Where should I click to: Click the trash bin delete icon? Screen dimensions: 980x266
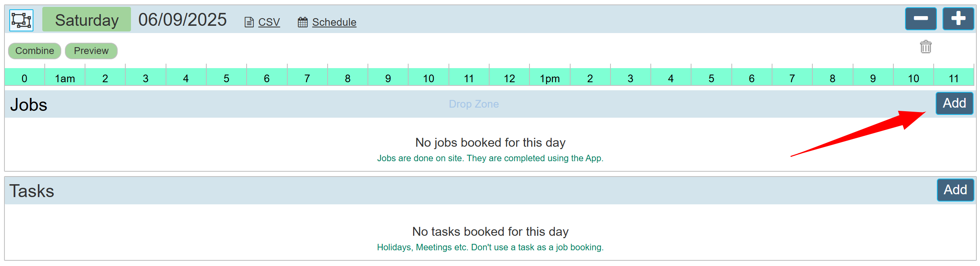coord(926,47)
